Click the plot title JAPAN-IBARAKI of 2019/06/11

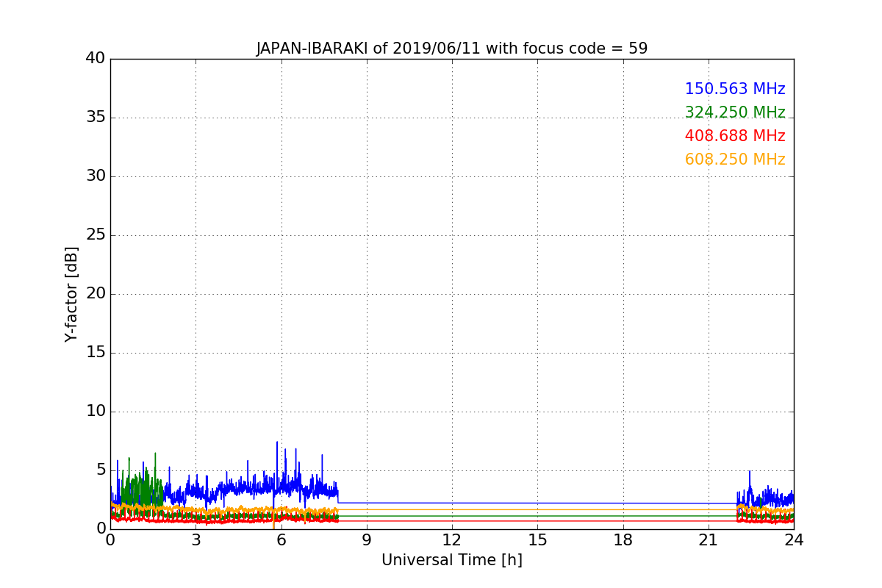[x=452, y=49]
